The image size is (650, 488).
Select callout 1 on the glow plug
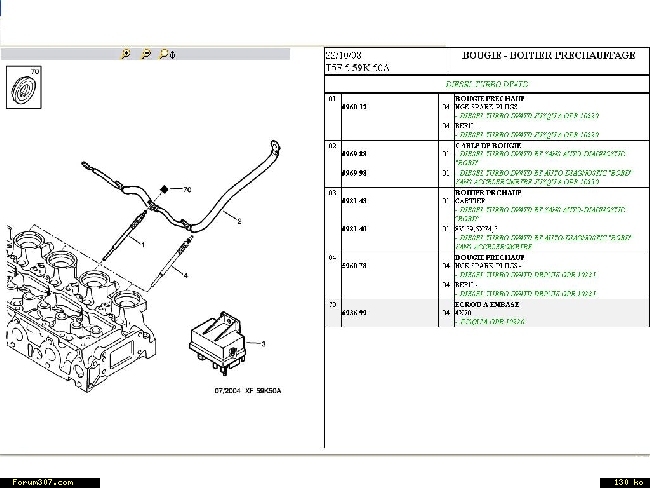coord(143,245)
